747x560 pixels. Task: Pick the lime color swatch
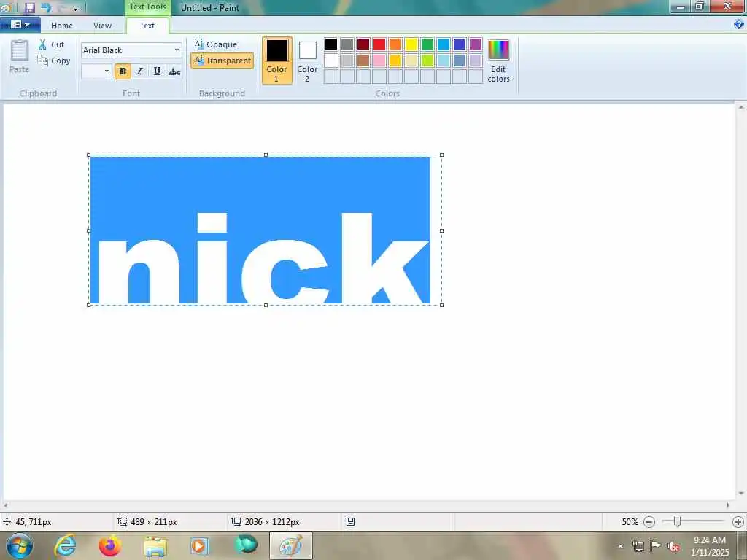pos(427,61)
